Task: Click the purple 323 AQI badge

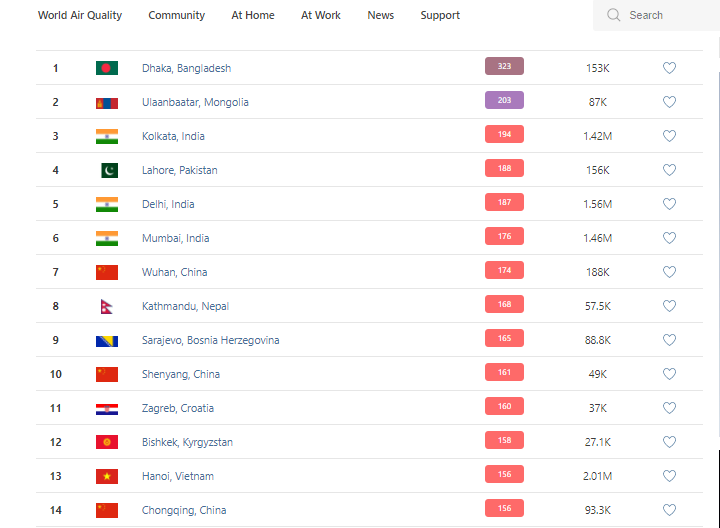Action: click(504, 66)
